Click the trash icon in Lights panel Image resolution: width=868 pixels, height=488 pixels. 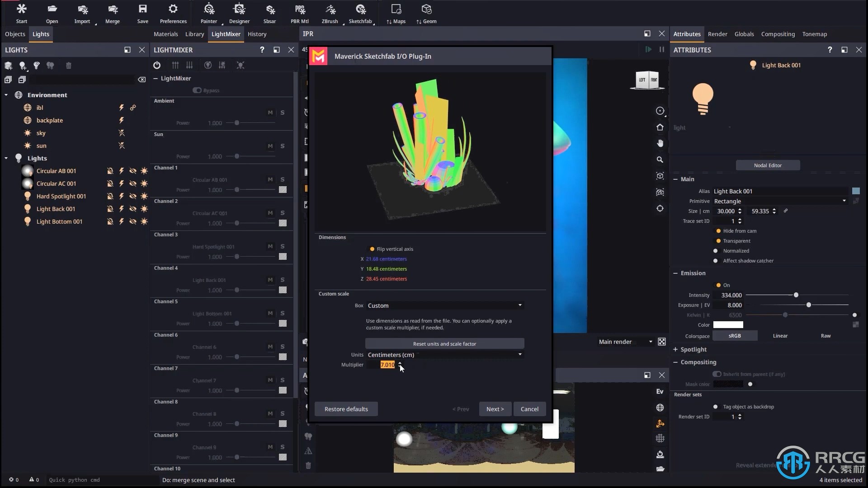click(x=69, y=66)
